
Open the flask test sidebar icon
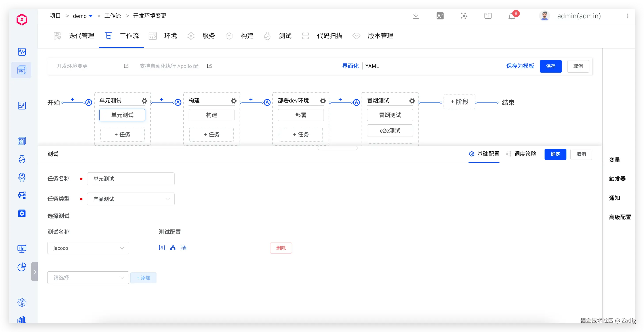click(22, 159)
